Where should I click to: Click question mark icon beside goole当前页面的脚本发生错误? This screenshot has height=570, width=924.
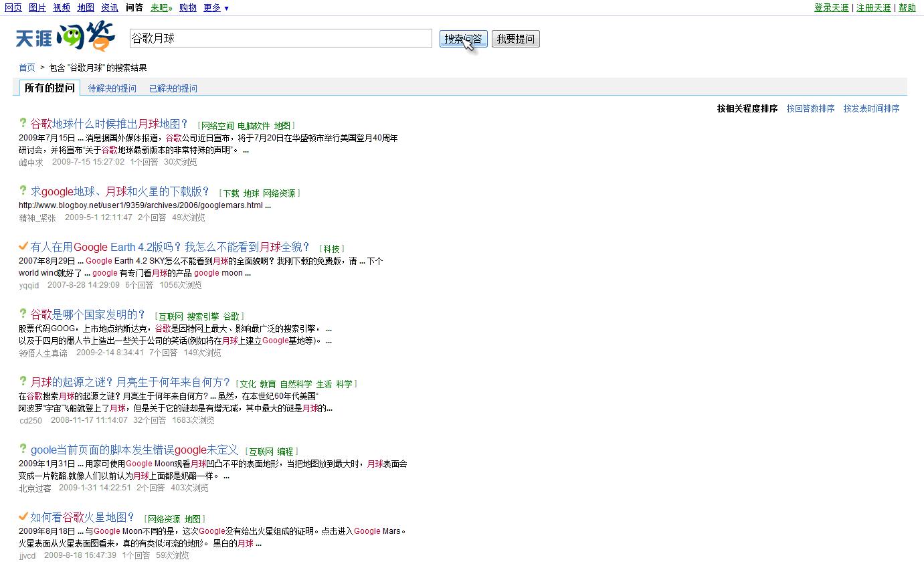[x=23, y=449]
